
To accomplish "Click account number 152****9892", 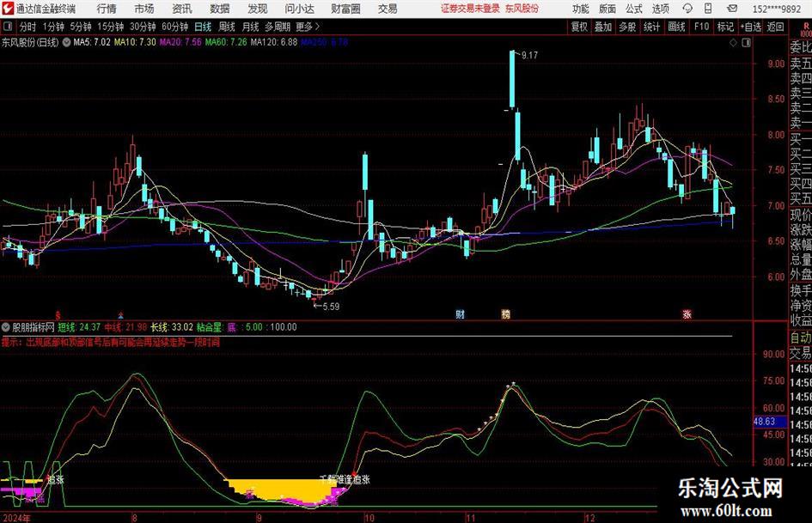I will tap(777, 9).
